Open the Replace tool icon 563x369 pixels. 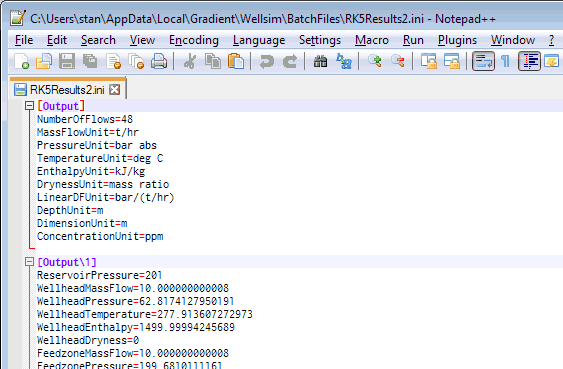(344, 61)
